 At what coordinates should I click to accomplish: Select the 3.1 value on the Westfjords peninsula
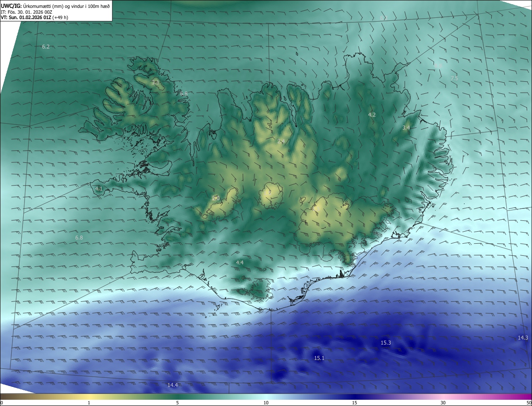(x=155, y=83)
